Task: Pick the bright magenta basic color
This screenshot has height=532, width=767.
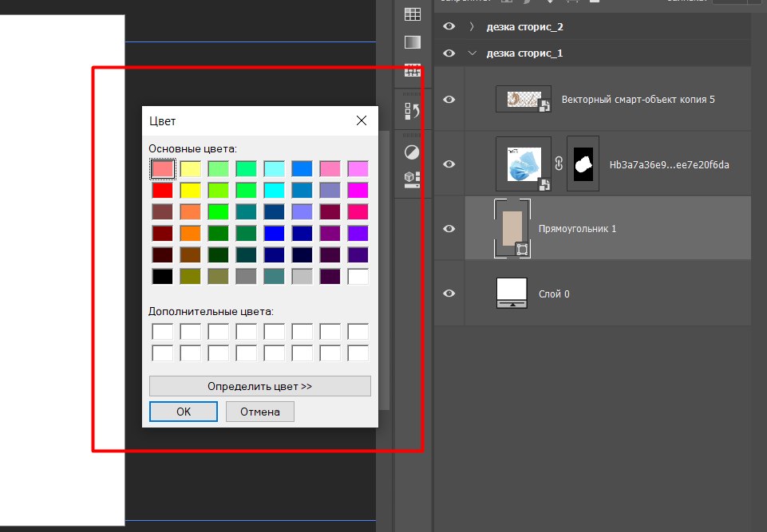Action: 358,190
